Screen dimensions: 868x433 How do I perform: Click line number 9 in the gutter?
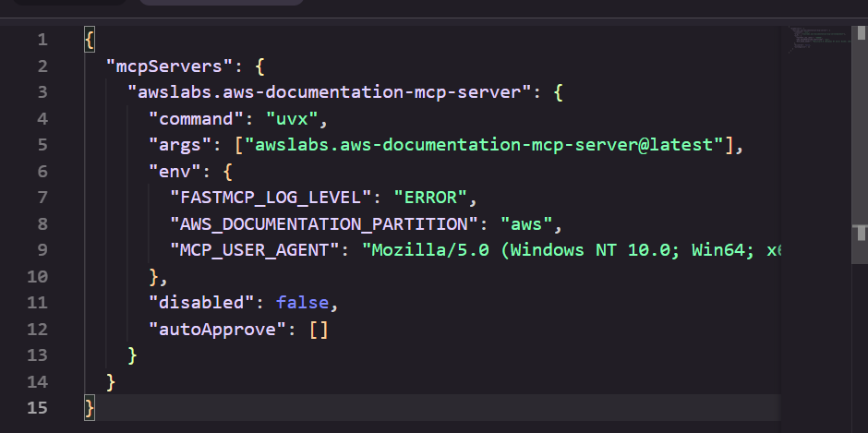(41, 249)
